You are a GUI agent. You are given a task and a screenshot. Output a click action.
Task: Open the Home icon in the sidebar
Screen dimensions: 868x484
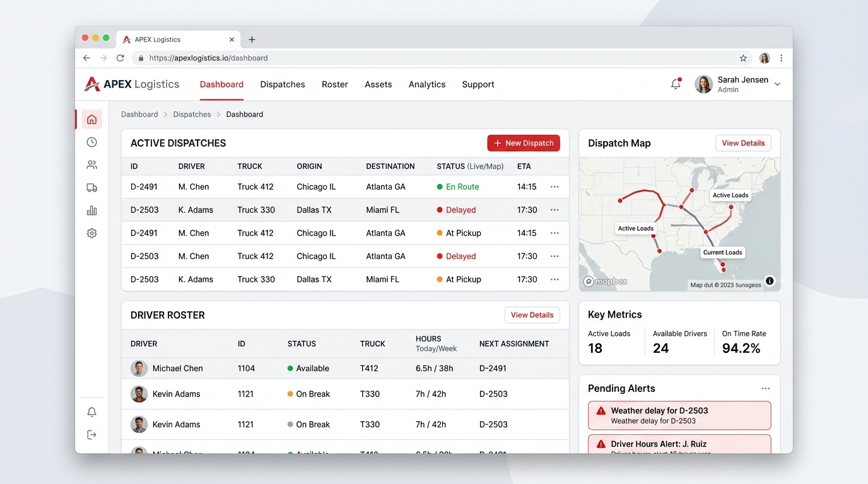[x=91, y=119]
